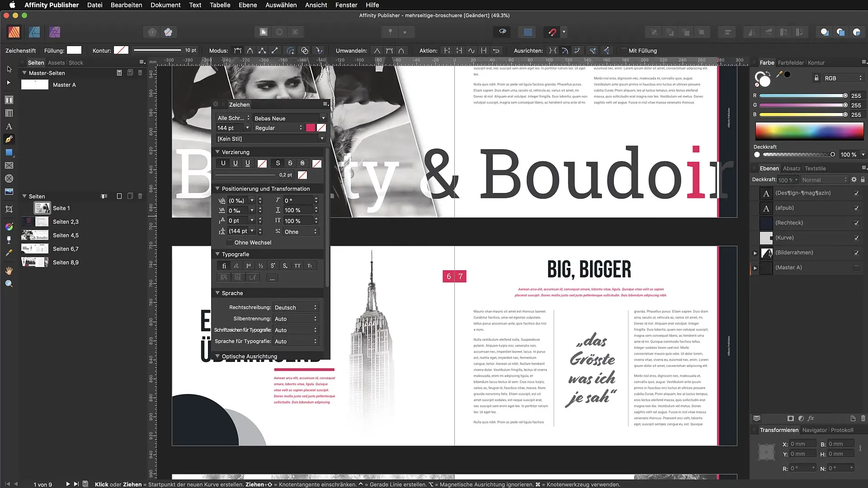
Task: Select the Place Image tool
Action: [x=9, y=192]
